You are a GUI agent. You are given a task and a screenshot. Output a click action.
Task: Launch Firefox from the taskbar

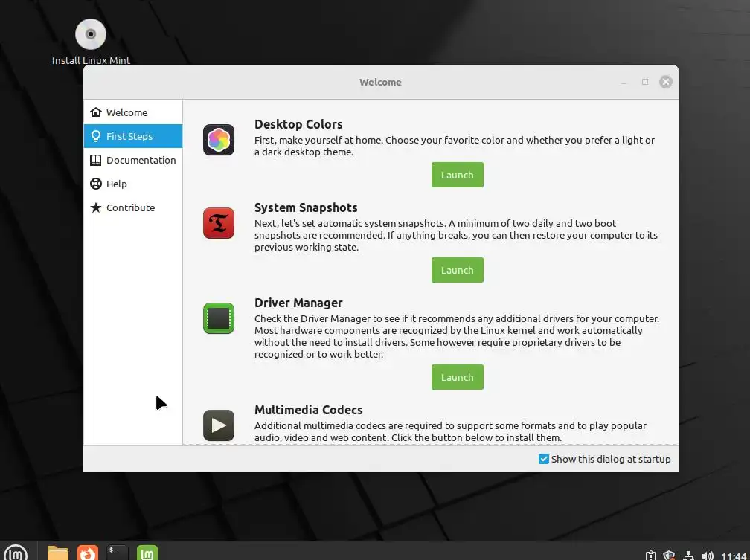88,553
